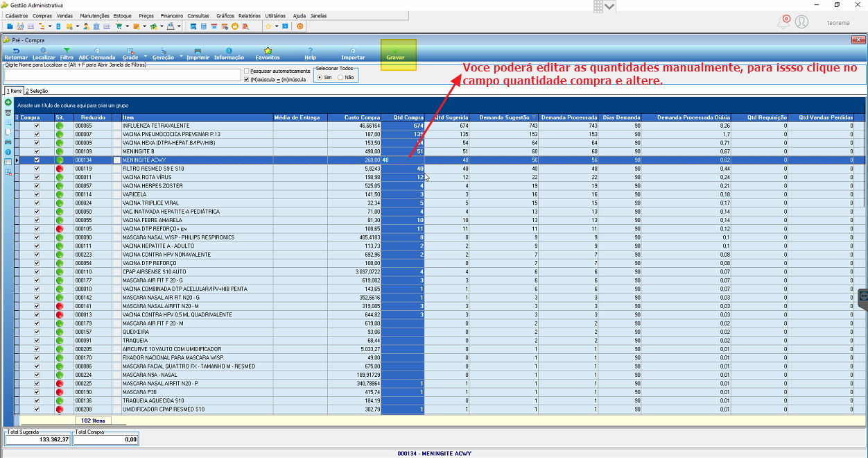Open the Help question-mark tool
The height and width of the screenshot is (458, 868).
coord(310,53)
